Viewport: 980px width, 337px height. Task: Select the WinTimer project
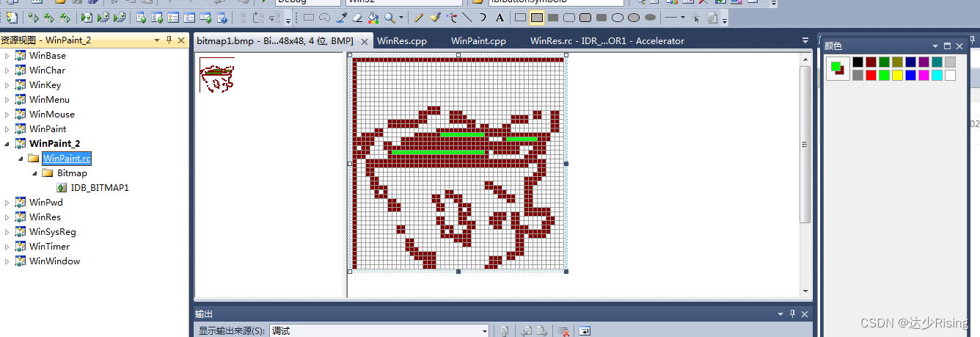pyautogui.click(x=49, y=247)
